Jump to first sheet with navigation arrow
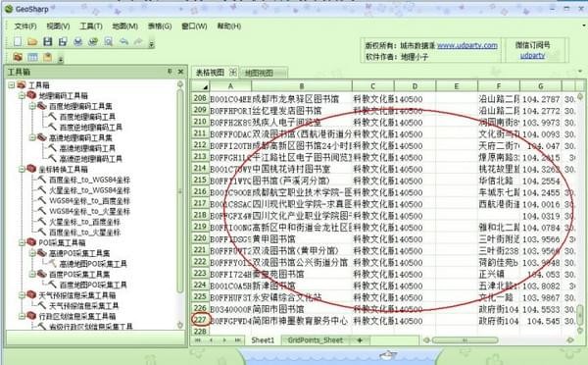Viewport: 588px width, 365px height. click(198, 340)
